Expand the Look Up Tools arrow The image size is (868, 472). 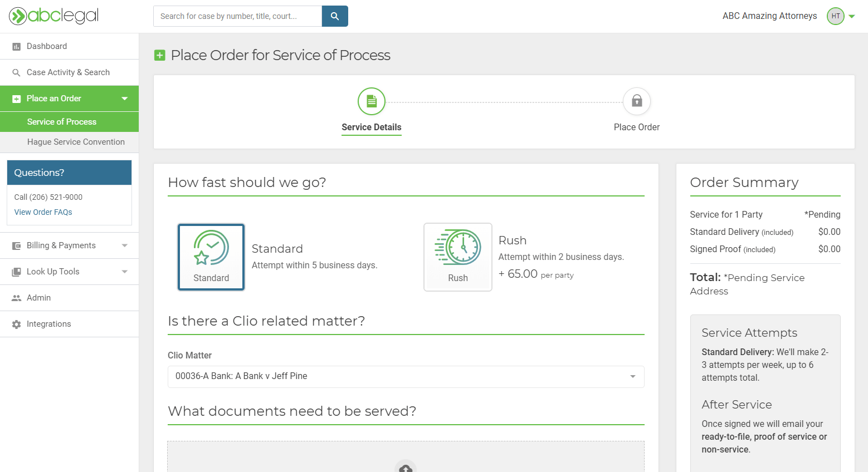(125, 272)
